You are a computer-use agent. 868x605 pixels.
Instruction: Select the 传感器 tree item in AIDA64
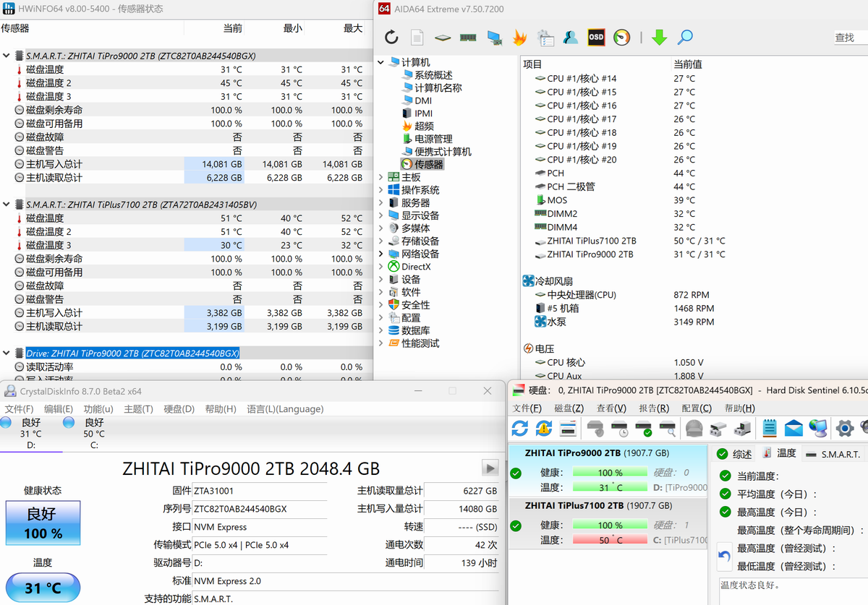[422, 164]
